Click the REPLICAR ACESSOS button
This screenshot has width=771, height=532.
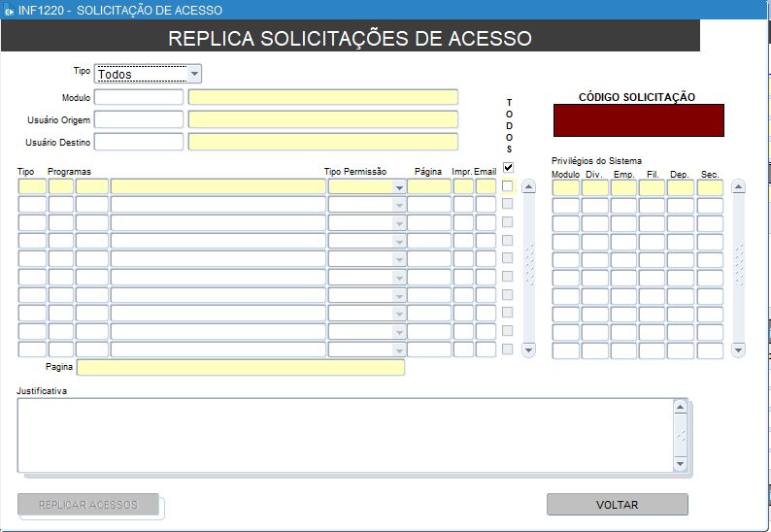coord(88,505)
